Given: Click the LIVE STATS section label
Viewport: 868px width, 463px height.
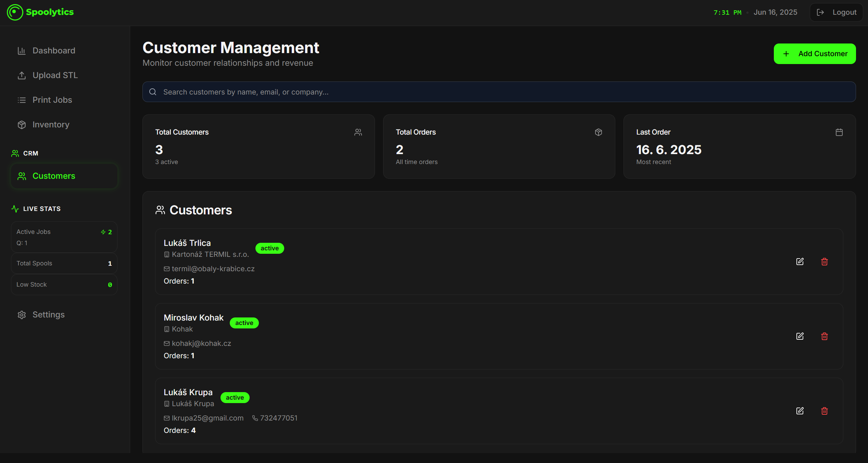Looking at the screenshot, I should [42, 209].
